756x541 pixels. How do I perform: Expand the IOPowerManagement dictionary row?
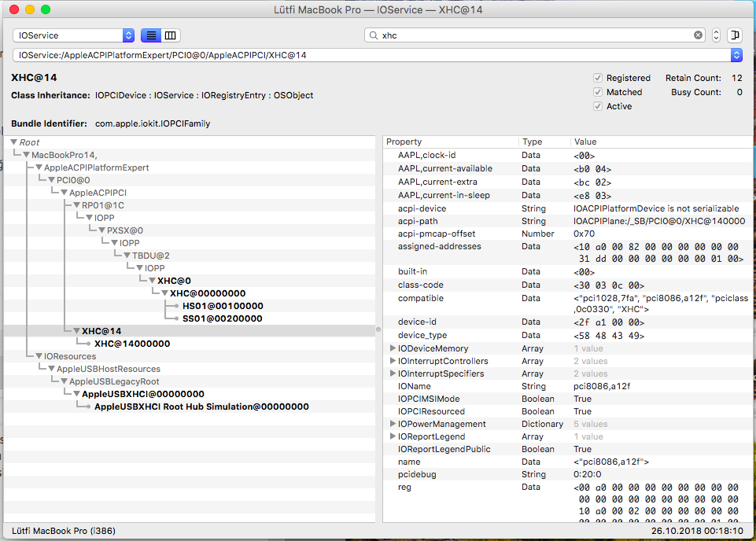[393, 424]
